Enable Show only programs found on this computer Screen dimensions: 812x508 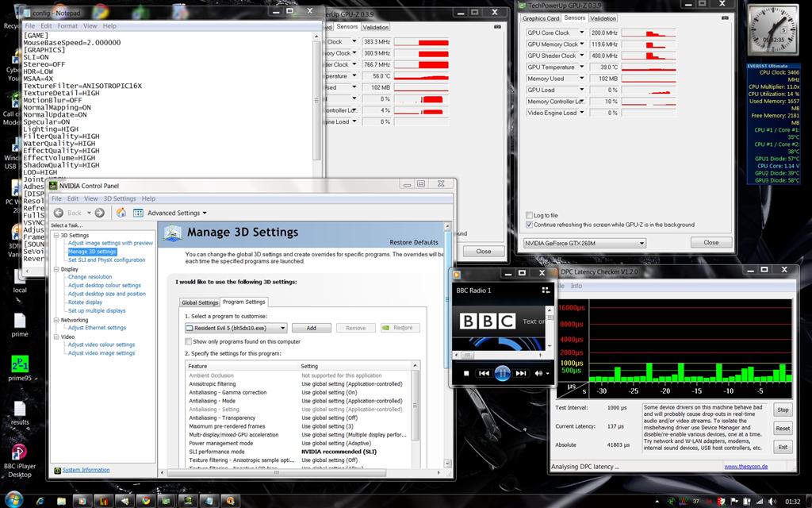point(189,341)
